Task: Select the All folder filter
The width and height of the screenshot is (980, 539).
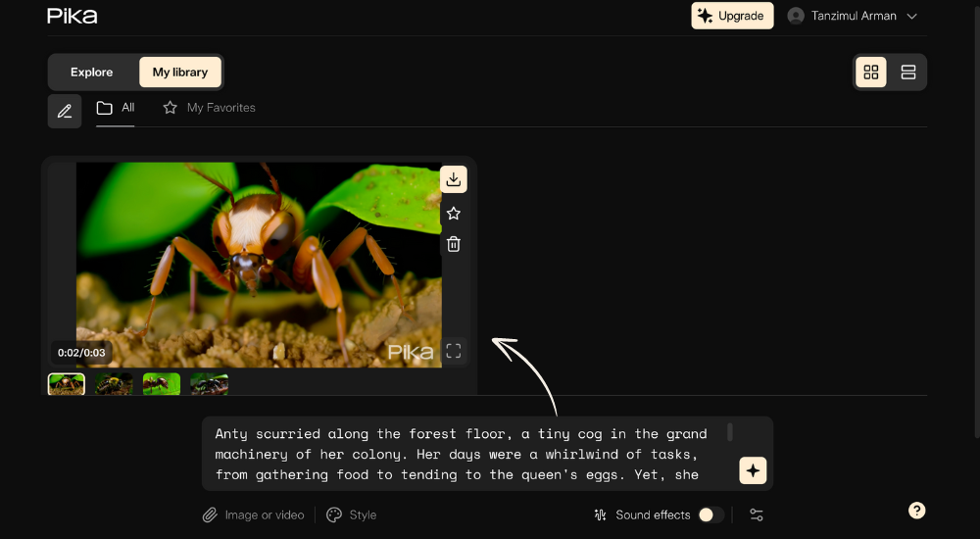Action: click(116, 108)
